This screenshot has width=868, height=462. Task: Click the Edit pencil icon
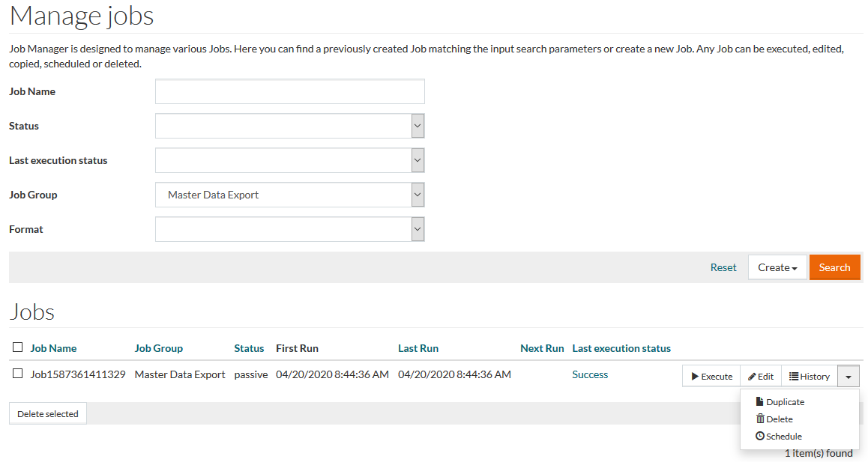point(752,377)
